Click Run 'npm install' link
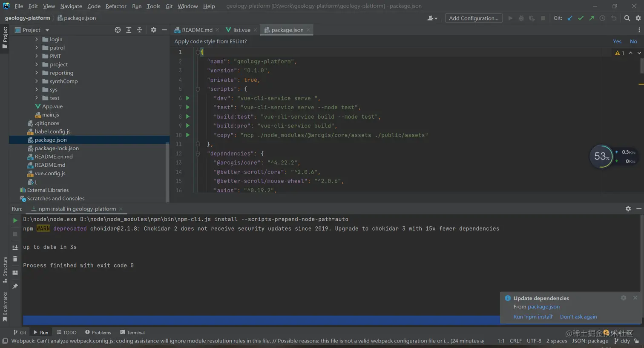The height and width of the screenshot is (348, 644). click(x=533, y=317)
